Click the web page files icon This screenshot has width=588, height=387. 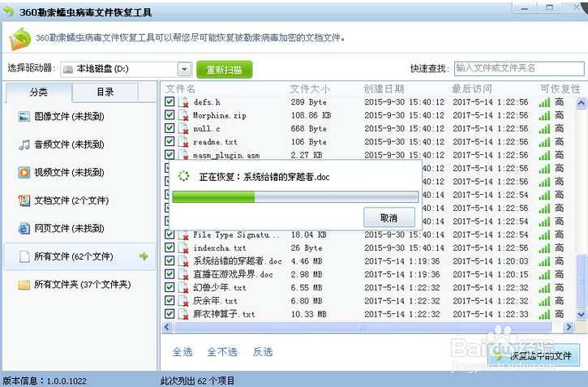tap(24, 228)
